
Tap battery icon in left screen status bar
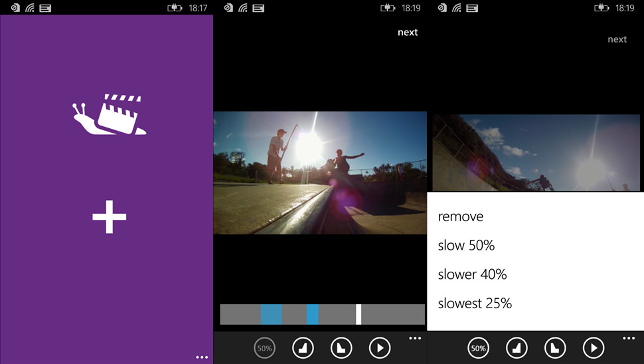point(175,8)
